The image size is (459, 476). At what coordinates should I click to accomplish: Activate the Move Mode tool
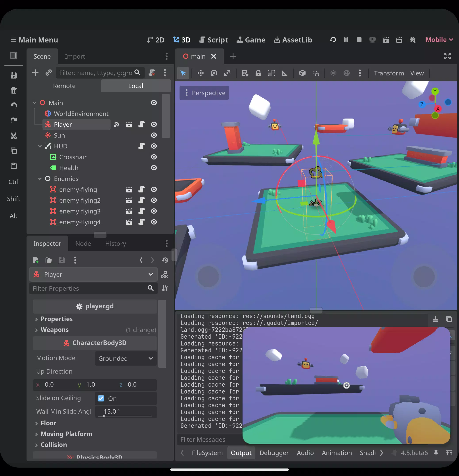(x=201, y=73)
